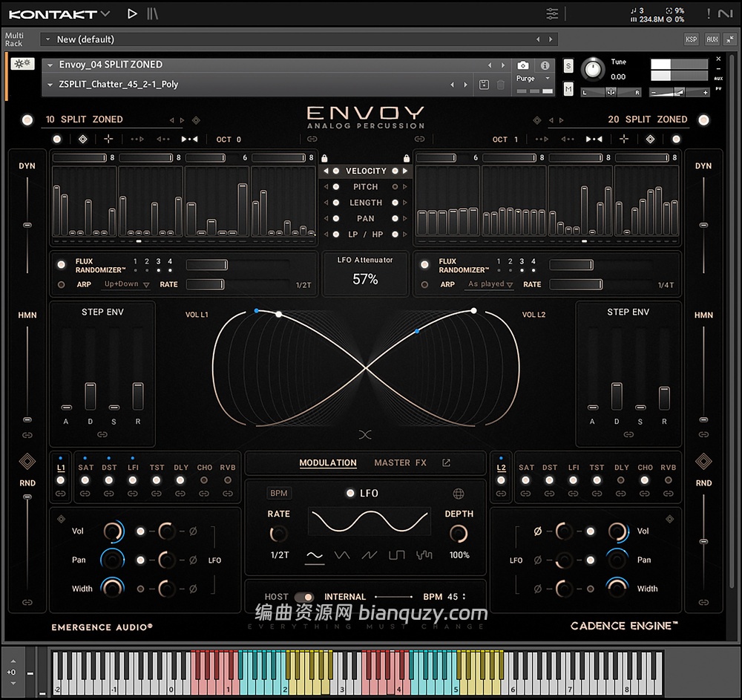Image resolution: width=742 pixels, height=700 pixels.
Task: Open the Kontakt library browser icon
Action: [x=152, y=13]
